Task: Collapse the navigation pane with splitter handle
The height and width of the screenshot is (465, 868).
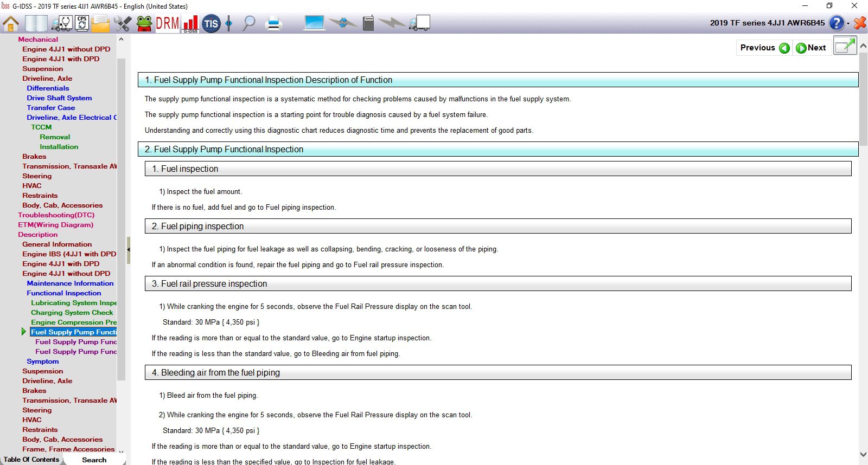Action: (x=129, y=250)
